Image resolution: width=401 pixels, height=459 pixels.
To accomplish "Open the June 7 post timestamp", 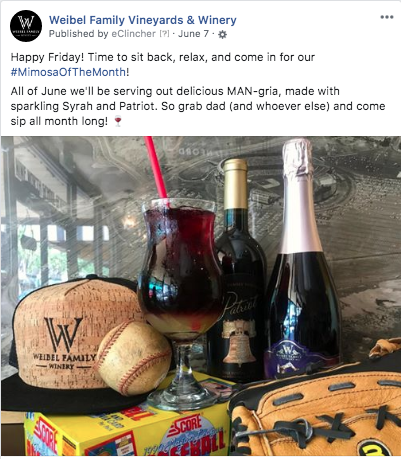I will coord(193,34).
